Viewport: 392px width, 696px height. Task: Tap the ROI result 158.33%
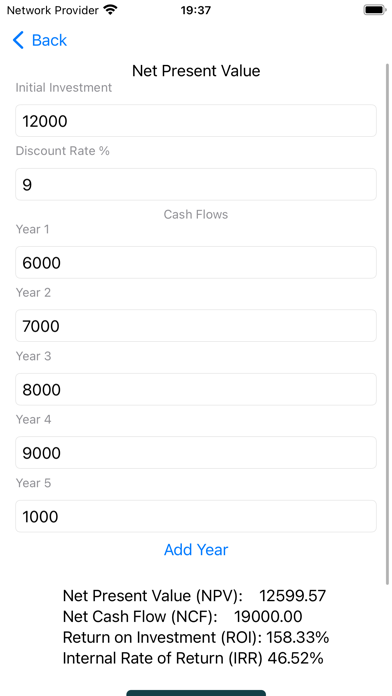[x=297, y=637]
